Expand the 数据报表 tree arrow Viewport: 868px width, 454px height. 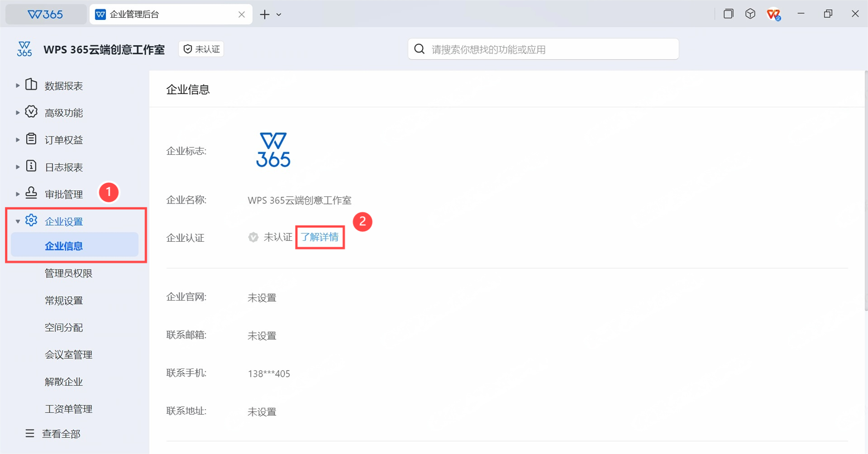pos(18,85)
